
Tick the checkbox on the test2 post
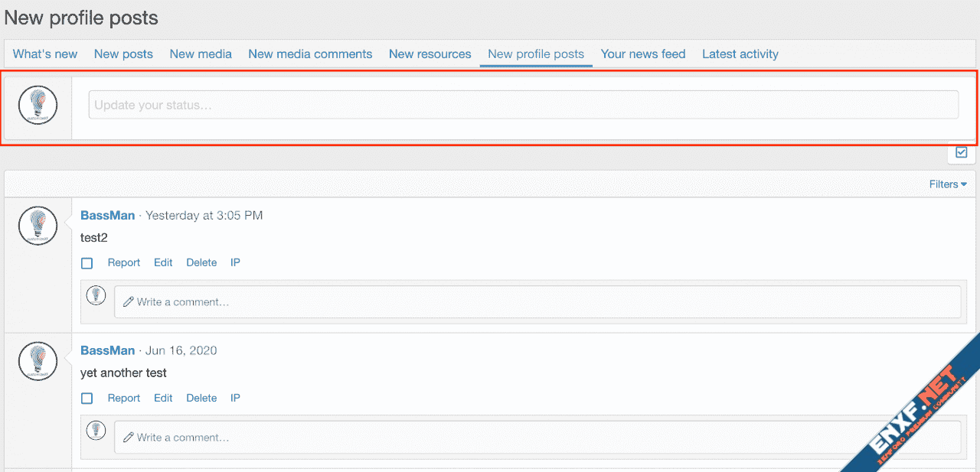pyautogui.click(x=87, y=263)
